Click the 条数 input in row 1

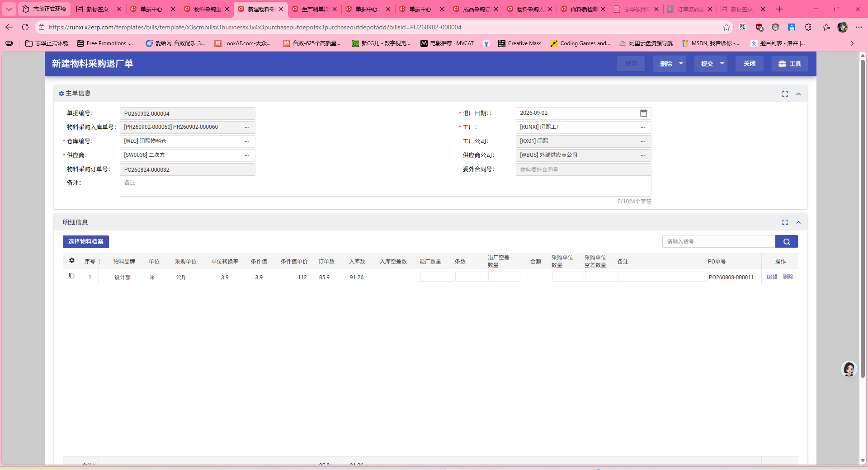pos(471,277)
